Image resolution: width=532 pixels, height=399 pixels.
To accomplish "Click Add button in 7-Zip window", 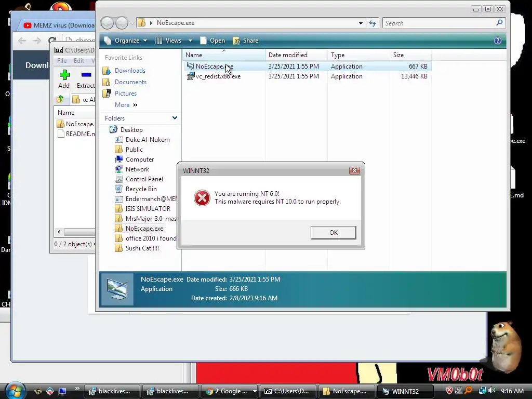I will click(x=64, y=79).
